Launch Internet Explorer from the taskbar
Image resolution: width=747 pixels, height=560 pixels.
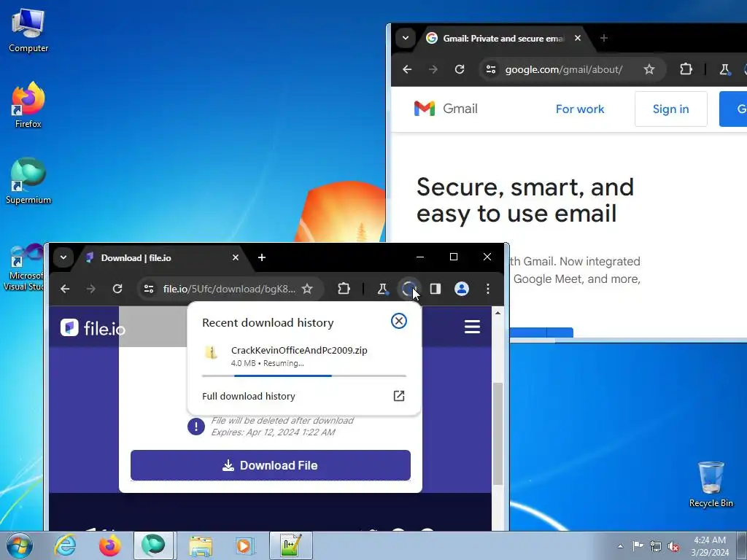point(65,545)
